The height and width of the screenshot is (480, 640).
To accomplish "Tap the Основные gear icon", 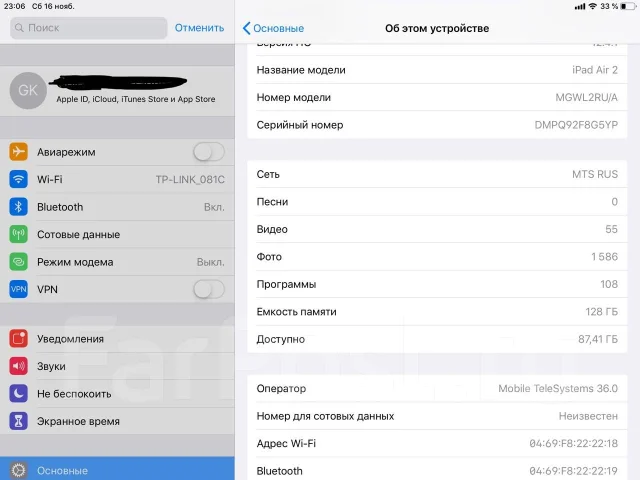I will [18, 470].
